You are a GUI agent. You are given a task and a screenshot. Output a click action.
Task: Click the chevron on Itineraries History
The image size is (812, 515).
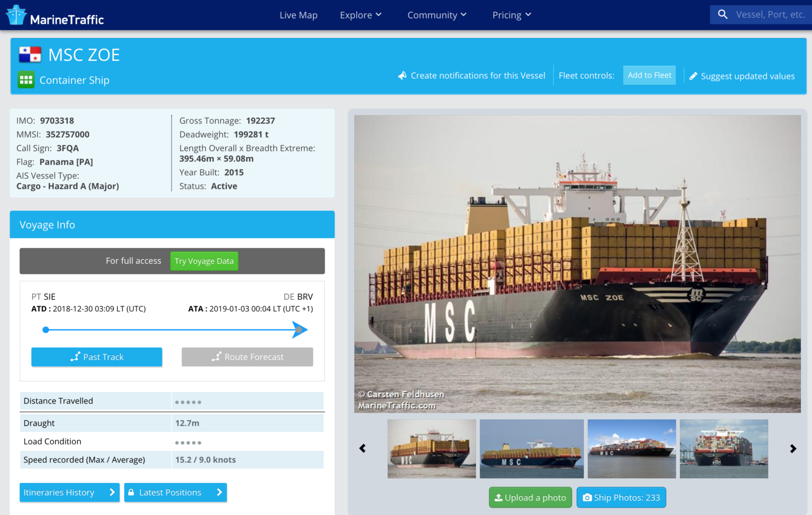(112, 492)
